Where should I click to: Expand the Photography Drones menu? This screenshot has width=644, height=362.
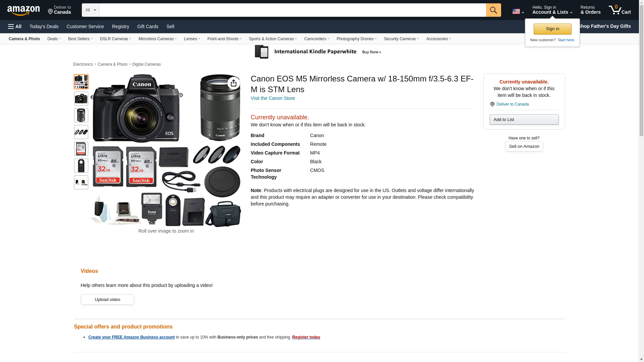pyautogui.click(x=356, y=39)
